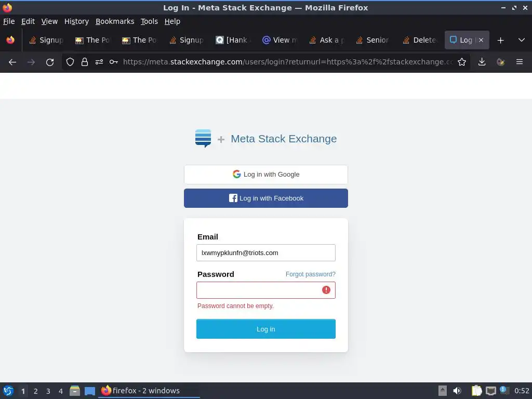Go back with the back arrow
The height and width of the screenshot is (399, 532).
(x=12, y=62)
